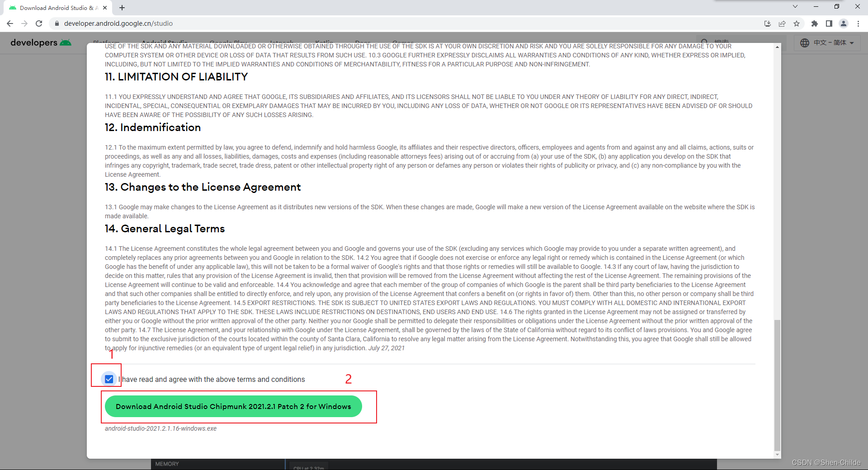Viewport: 868px width, 470px height.
Task: Click the Android developers logo
Action: (x=41, y=42)
